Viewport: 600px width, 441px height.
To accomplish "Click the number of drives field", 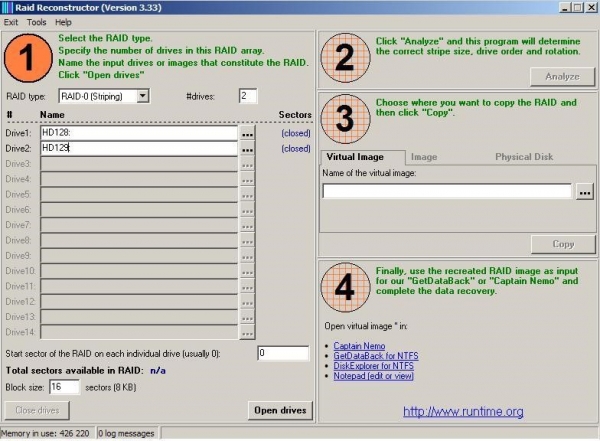I will click(247, 96).
